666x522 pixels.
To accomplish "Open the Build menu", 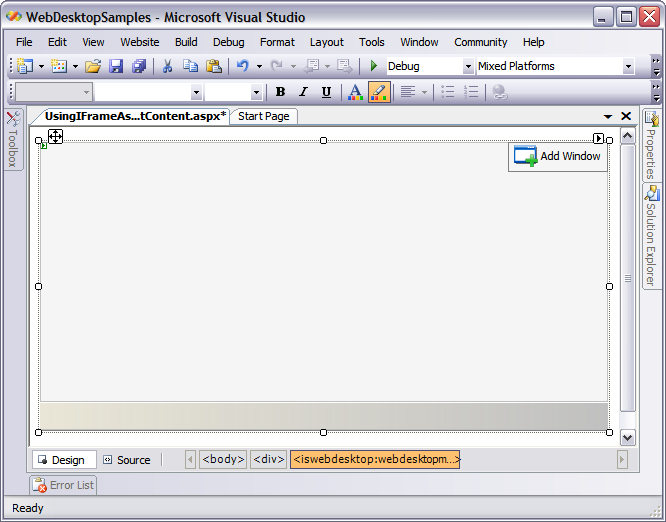I will 186,42.
